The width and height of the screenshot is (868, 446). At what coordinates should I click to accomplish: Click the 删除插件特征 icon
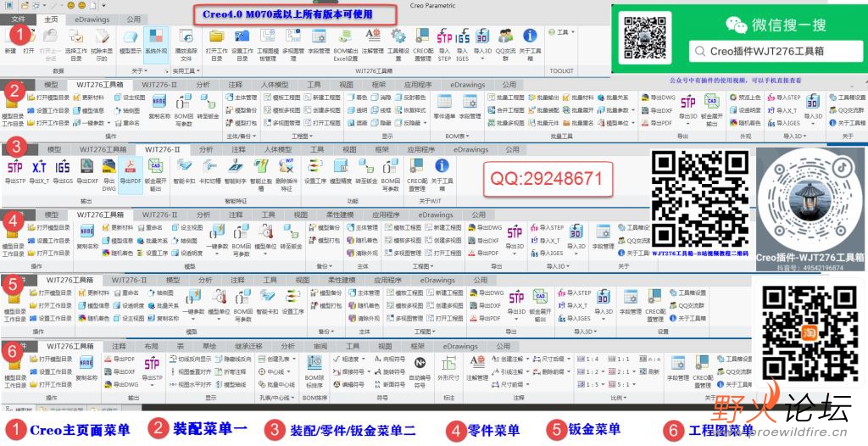(x=287, y=173)
